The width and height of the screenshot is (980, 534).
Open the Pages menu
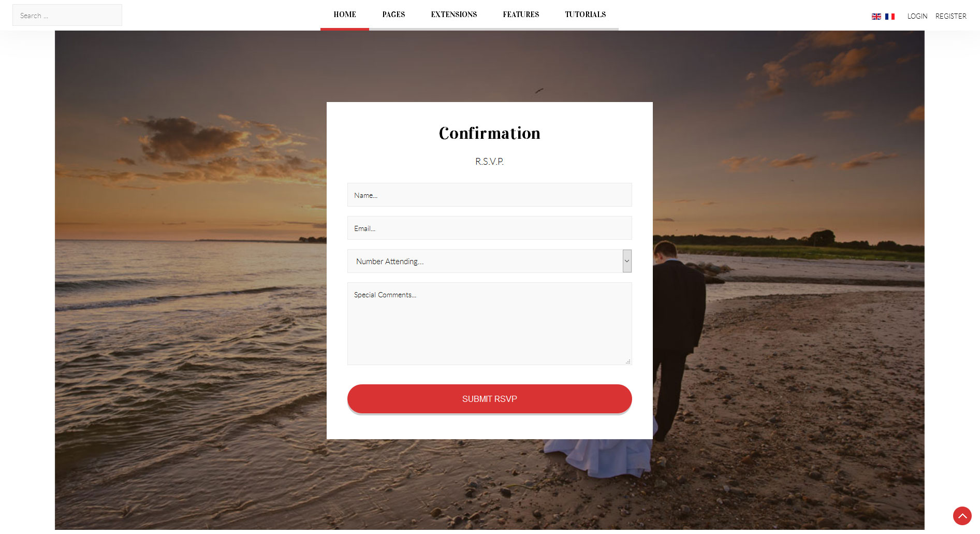tap(393, 15)
